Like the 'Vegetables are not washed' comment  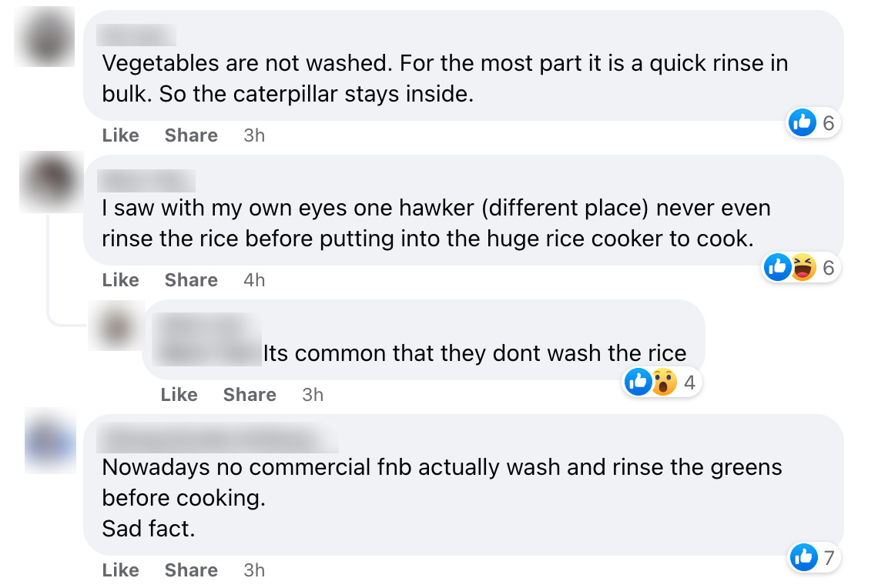tap(120, 135)
